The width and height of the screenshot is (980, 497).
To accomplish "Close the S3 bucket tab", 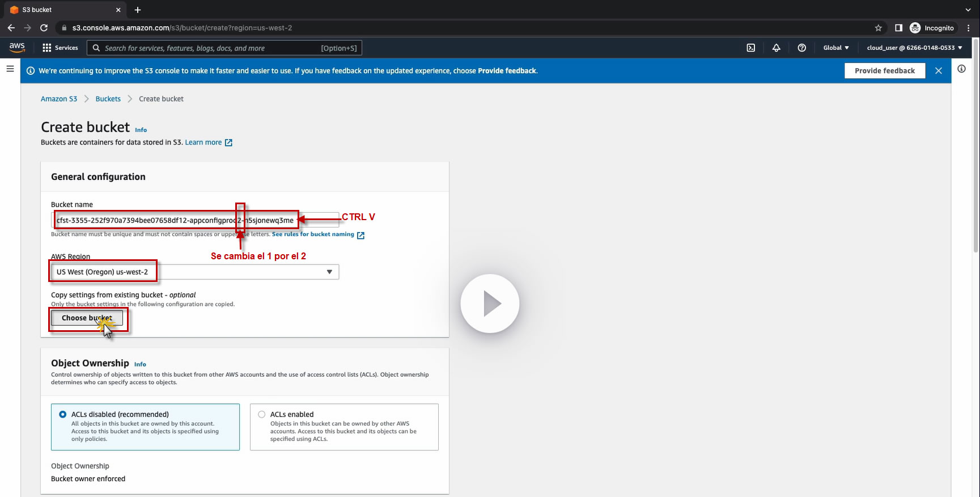I will pyautogui.click(x=118, y=10).
